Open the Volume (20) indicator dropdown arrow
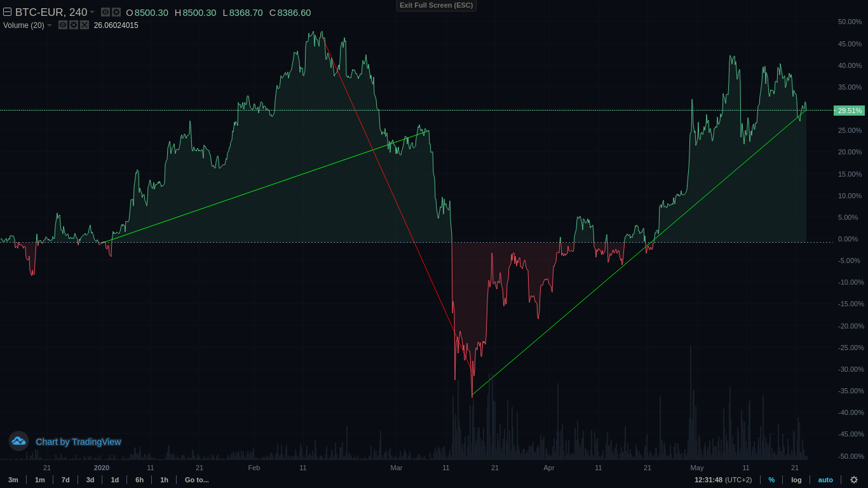This screenshot has width=868, height=488. [50, 25]
